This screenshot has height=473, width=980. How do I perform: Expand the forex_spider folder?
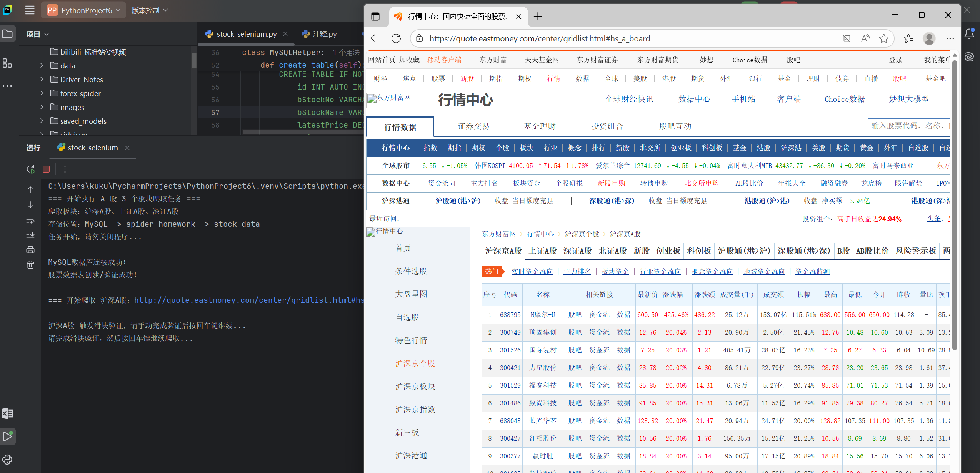[42, 93]
